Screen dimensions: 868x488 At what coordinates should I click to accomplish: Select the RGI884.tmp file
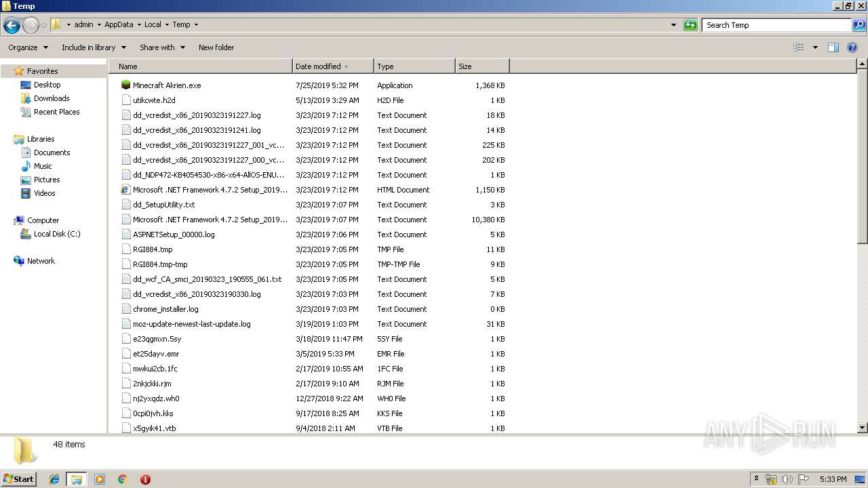pos(153,249)
